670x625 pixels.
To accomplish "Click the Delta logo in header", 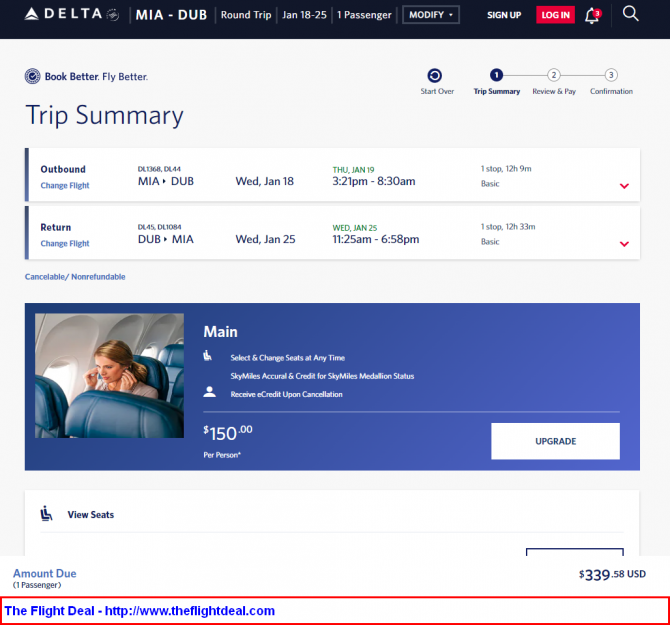I will click(71, 15).
